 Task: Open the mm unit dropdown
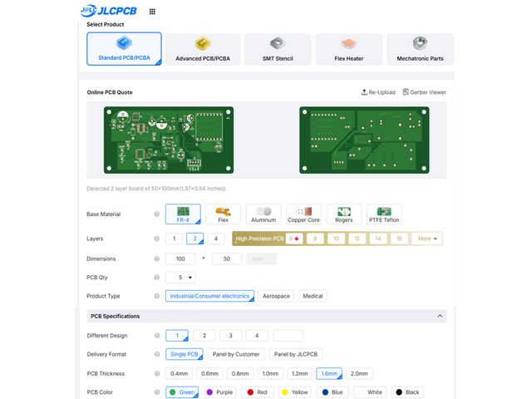pyautogui.click(x=262, y=259)
